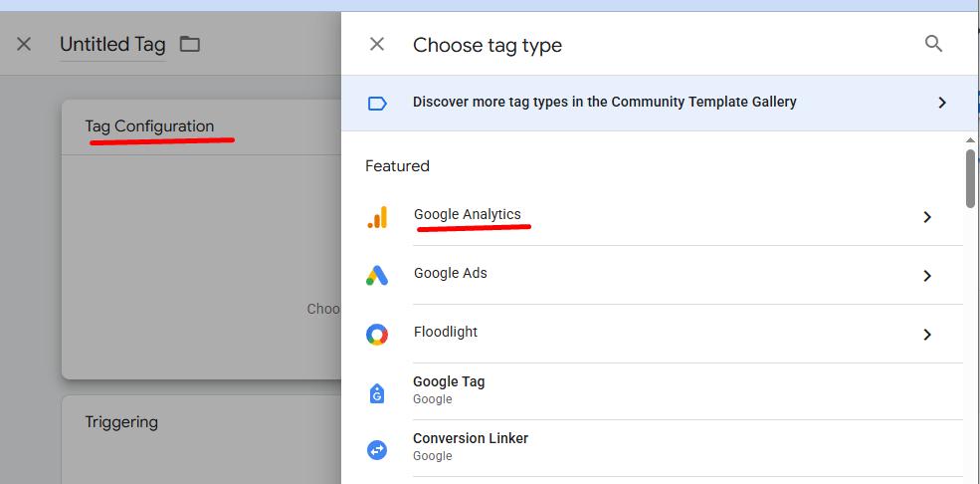980x484 pixels.
Task: Click the Google Ads logo icon
Action: point(377,276)
